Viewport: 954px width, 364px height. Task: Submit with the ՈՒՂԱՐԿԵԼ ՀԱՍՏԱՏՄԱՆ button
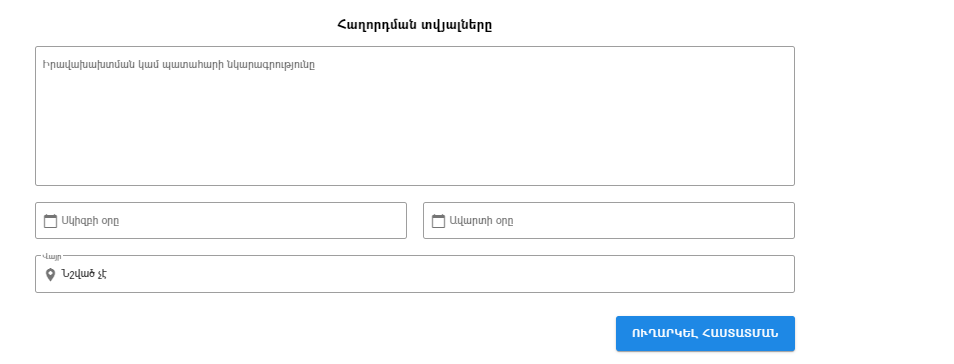tap(705, 334)
